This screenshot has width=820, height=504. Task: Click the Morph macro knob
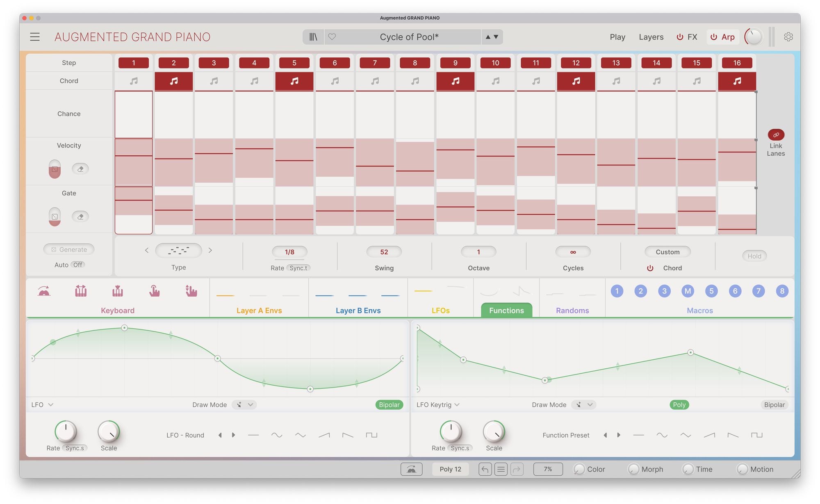(x=633, y=469)
